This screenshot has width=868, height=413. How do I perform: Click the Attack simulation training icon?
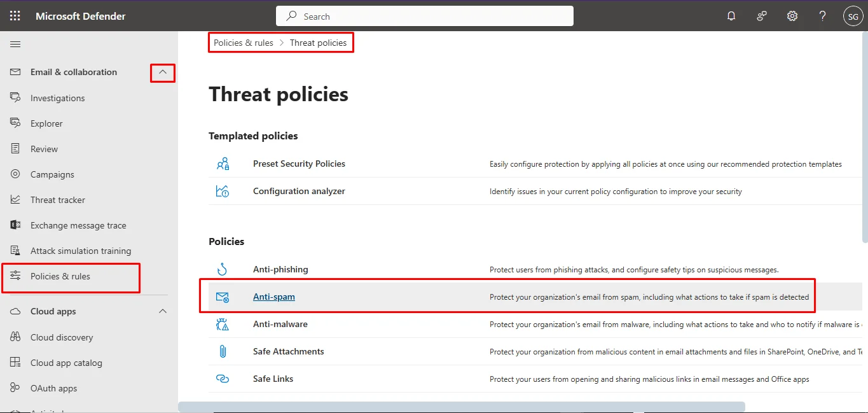coord(15,250)
